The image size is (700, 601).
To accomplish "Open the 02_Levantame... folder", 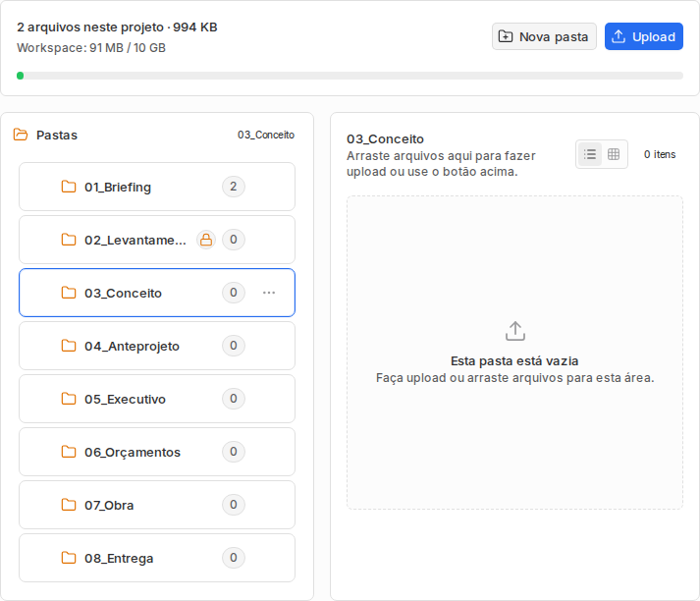I will (157, 240).
